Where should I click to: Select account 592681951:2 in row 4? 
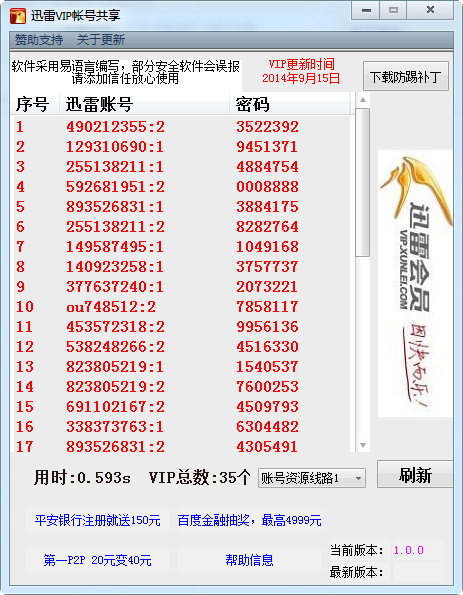pyautogui.click(x=116, y=187)
